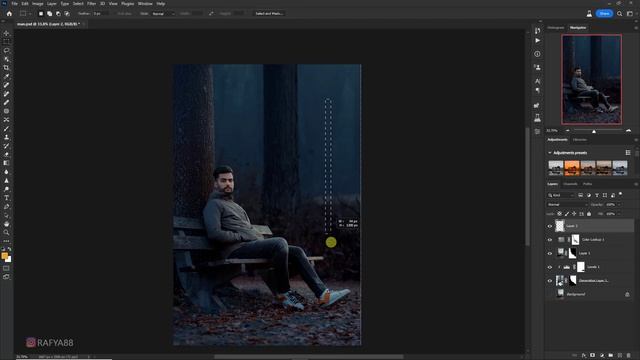Open the History panel icon
Image resolution: width=640 pixels, height=360 pixels.
(x=537, y=31)
